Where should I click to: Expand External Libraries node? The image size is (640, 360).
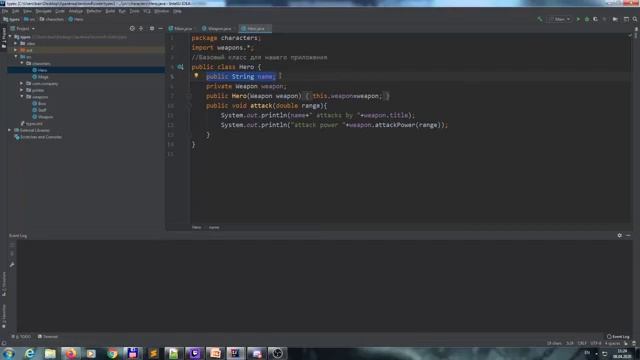click(10, 130)
